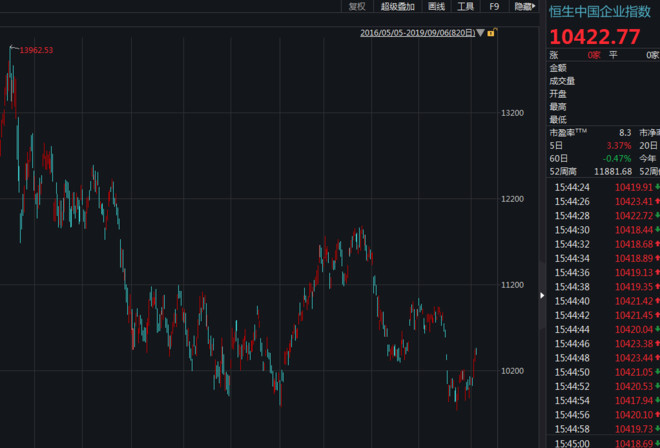660x448 pixels.
Task: Select the tick row at 15:44:38
Action: 603,287
